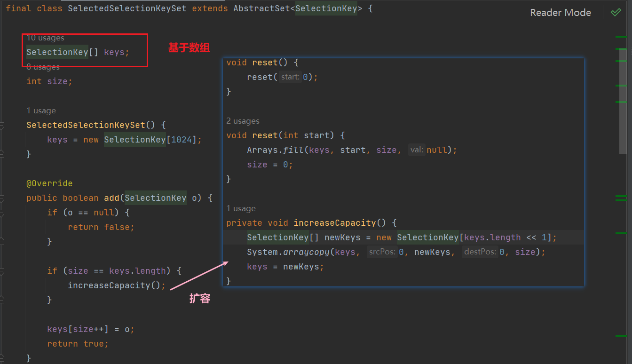Open the '1 usage' hint above the constructor
Viewport: 632px width, 364px height.
coord(41,111)
